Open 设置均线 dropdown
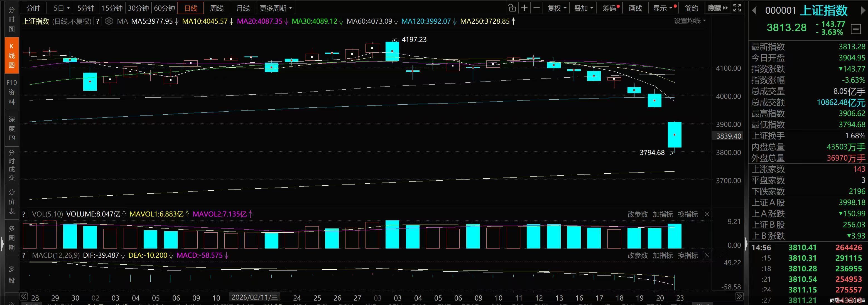 click(x=689, y=21)
